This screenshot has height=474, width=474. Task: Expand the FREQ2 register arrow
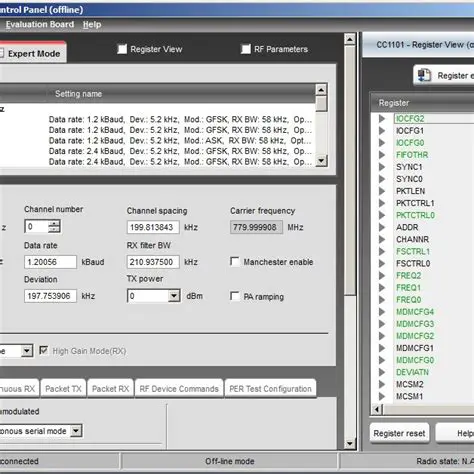click(382, 276)
